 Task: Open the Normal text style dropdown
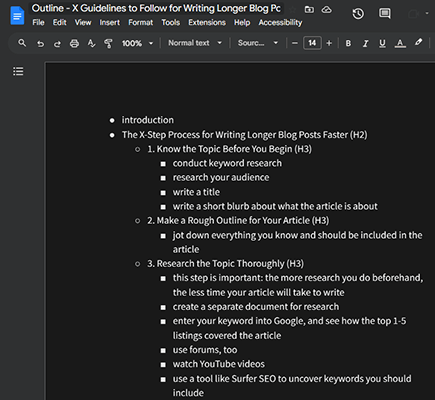pyautogui.click(x=195, y=43)
